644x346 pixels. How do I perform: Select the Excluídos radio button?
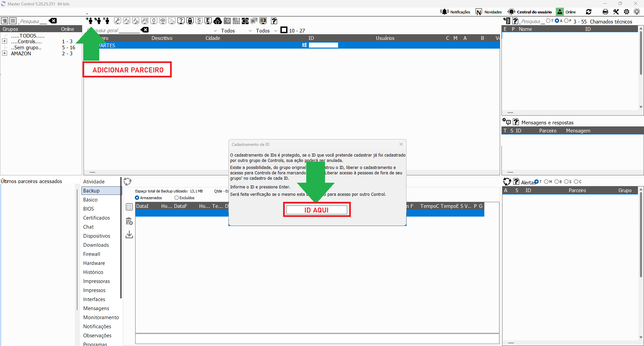176,198
